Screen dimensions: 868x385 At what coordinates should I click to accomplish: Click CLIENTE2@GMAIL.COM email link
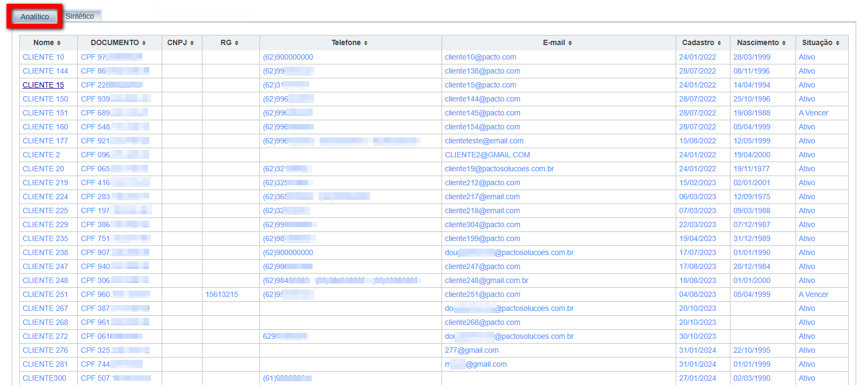click(487, 155)
